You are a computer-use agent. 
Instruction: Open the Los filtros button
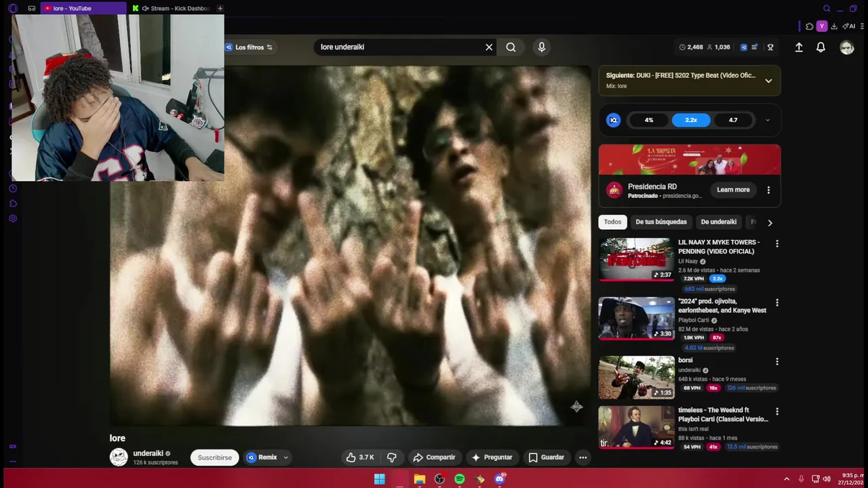coord(250,47)
